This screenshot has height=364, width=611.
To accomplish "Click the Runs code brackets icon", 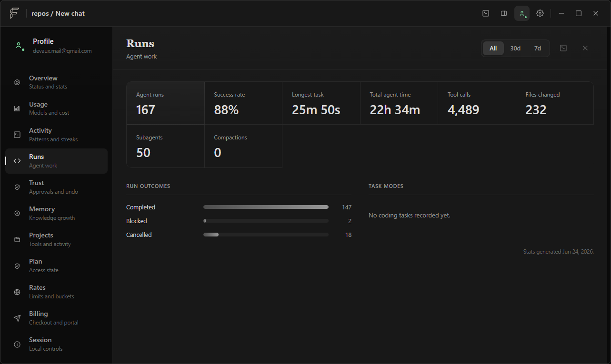I will click(17, 161).
